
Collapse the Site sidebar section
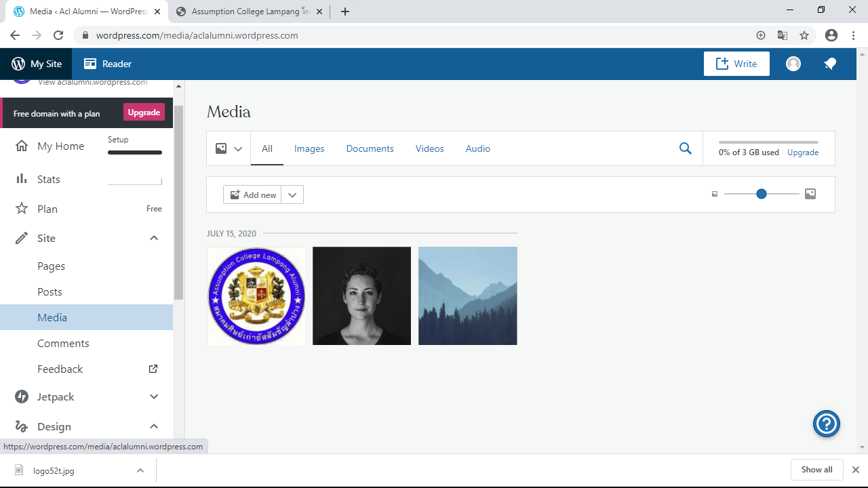pyautogui.click(x=154, y=238)
